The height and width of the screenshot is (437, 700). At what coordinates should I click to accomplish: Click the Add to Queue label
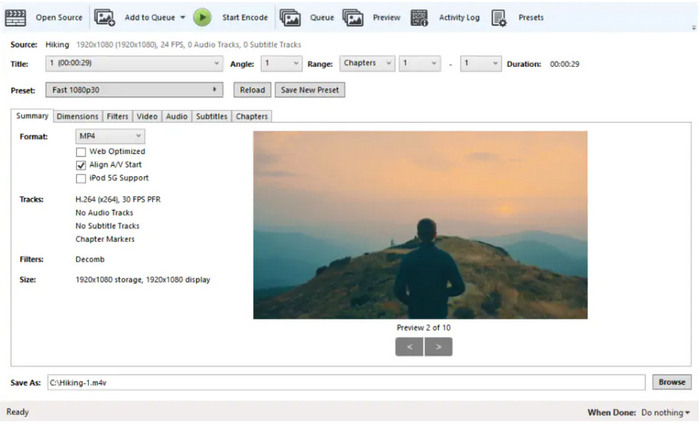(150, 17)
